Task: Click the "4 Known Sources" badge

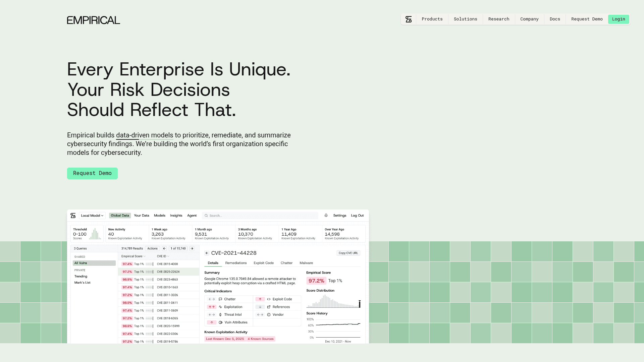Action: [261, 339]
